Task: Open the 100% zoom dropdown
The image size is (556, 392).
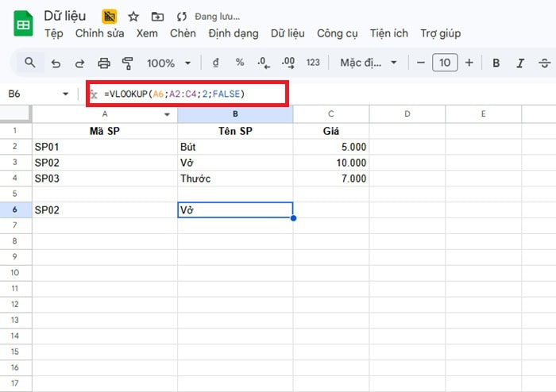Action: pos(168,63)
